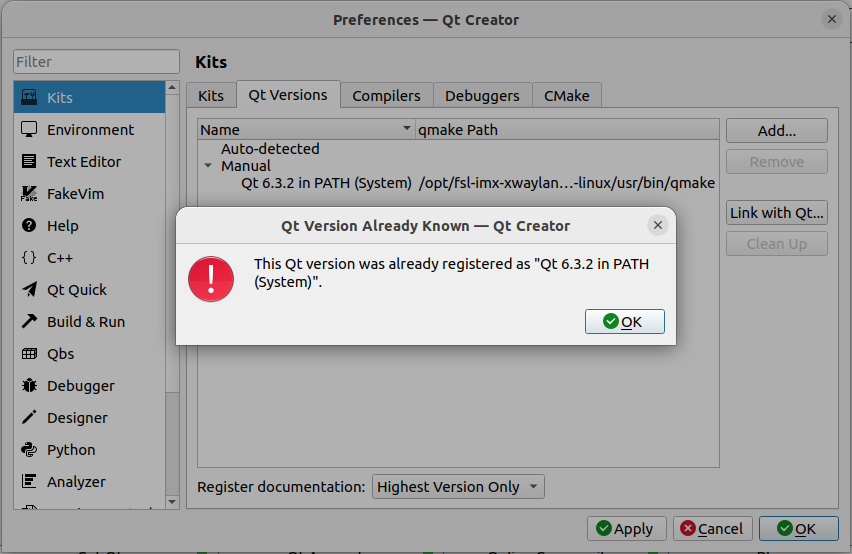The width and height of the screenshot is (852, 554).
Task: Click the Name column sort arrow
Action: coord(406,130)
